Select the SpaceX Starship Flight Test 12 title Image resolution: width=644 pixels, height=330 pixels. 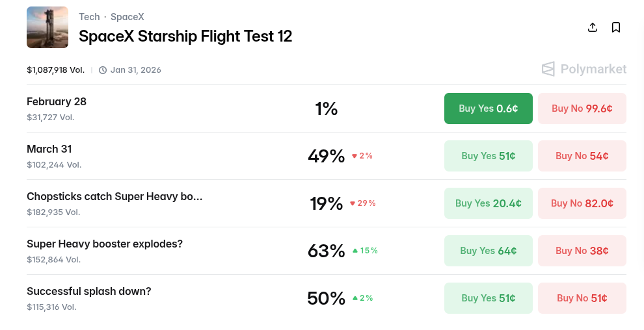(185, 36)
